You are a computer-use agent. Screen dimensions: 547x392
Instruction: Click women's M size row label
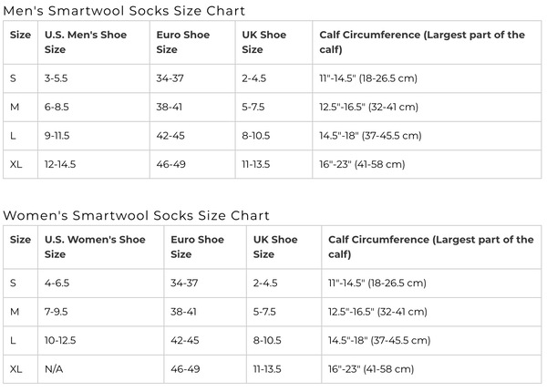pyautogui.click(x=15, y=312)
